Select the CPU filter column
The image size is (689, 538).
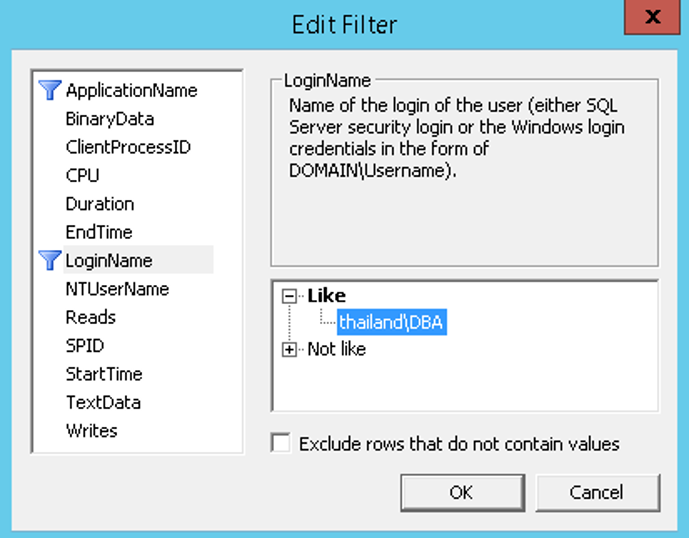pyautogui.click(x=83, y=176)
